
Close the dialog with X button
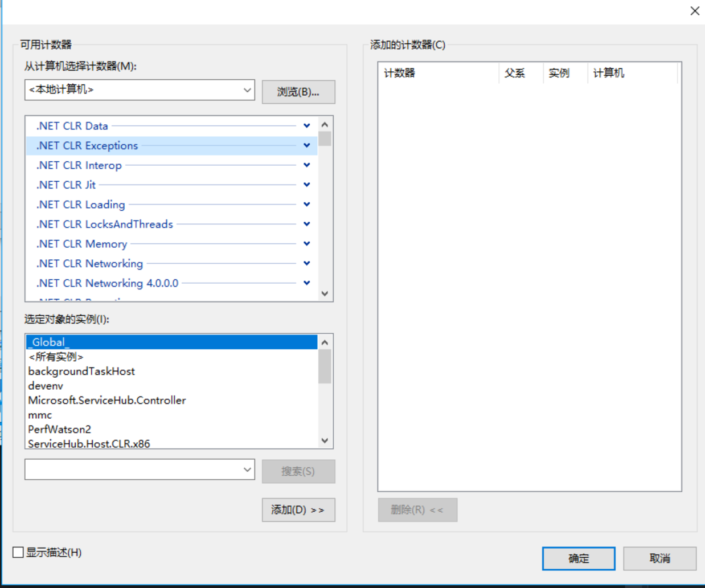click(695, 11)
